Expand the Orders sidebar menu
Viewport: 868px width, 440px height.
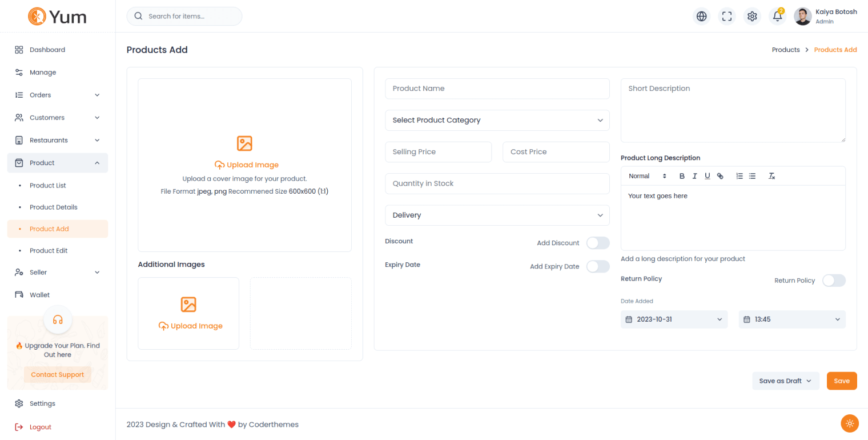pyautogui.click(x=57, y=95)
